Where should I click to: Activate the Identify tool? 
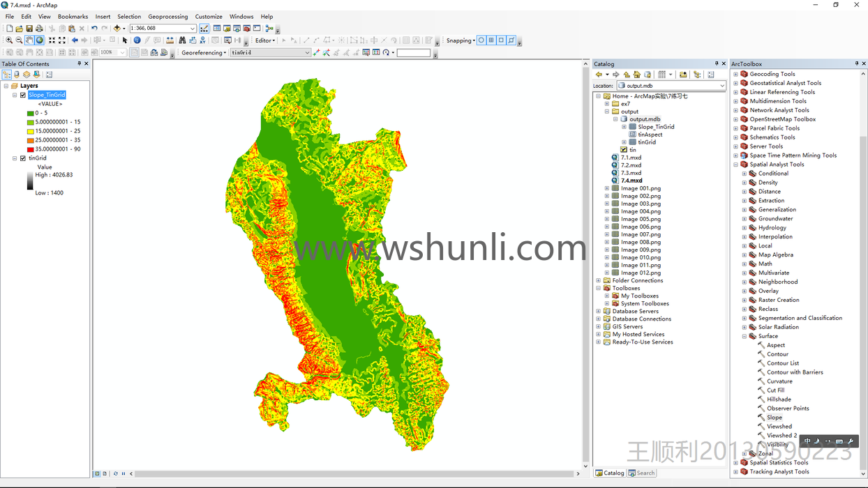point(137,40)
